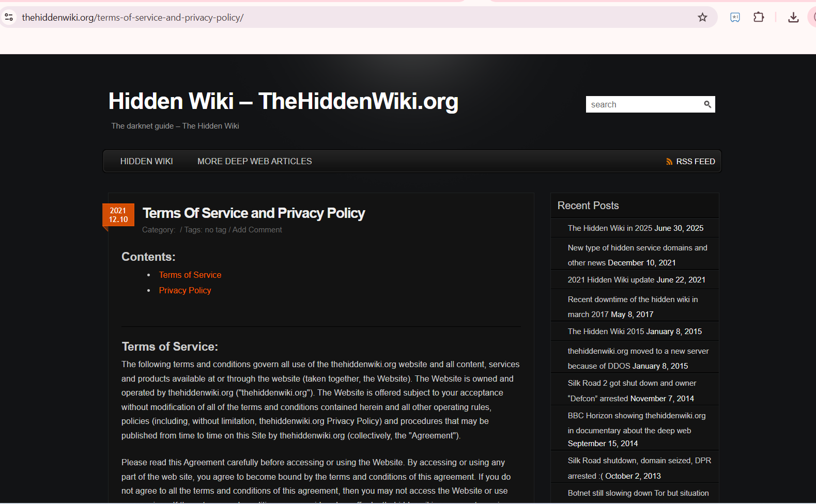The width and height of the screenshot is (816, 504).
Task: Click the starred-tab toolbar icon beside the bookmark star
Action: tap(735, 18)
